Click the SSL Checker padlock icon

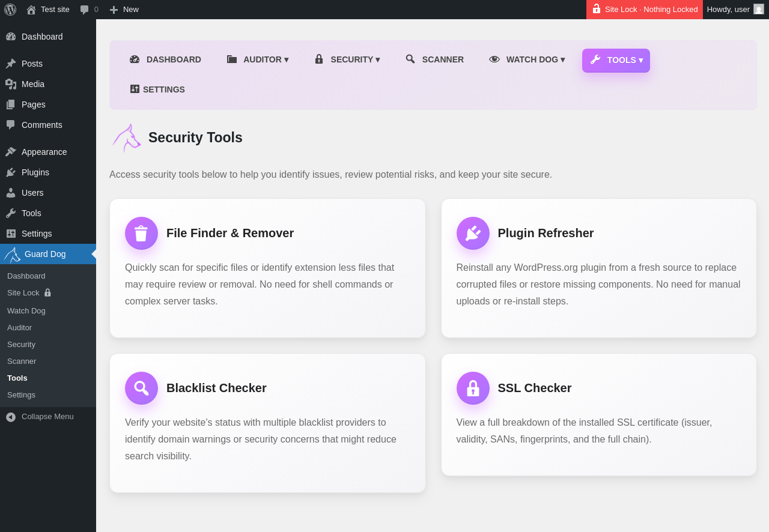pyautogui.click(x=473, y=388)
